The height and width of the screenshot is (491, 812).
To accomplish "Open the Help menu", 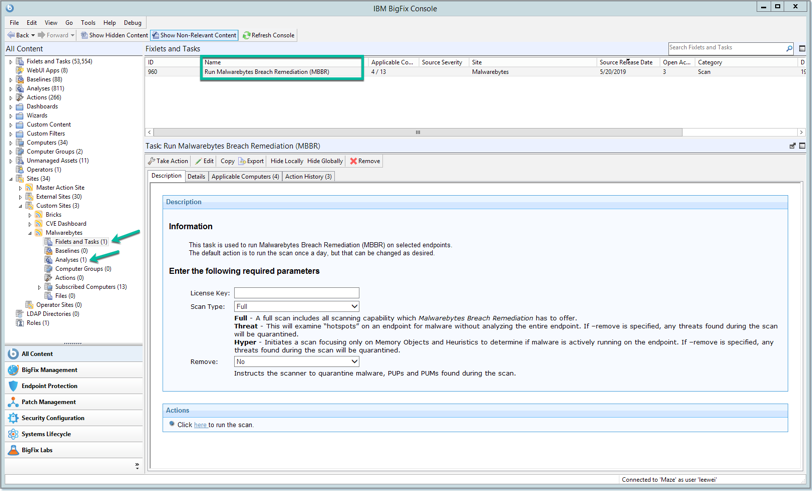I will 109,23.
